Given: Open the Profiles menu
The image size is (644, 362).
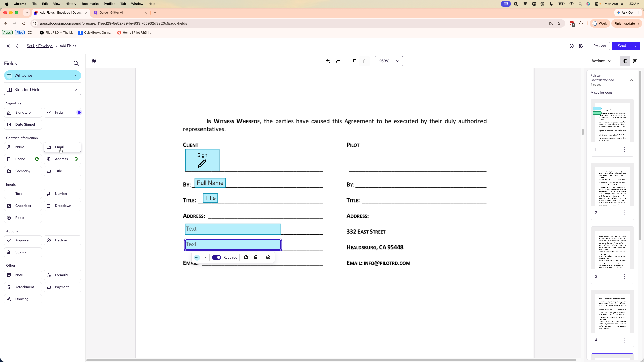Looking at the screenshot, I should tap(109, 4).
